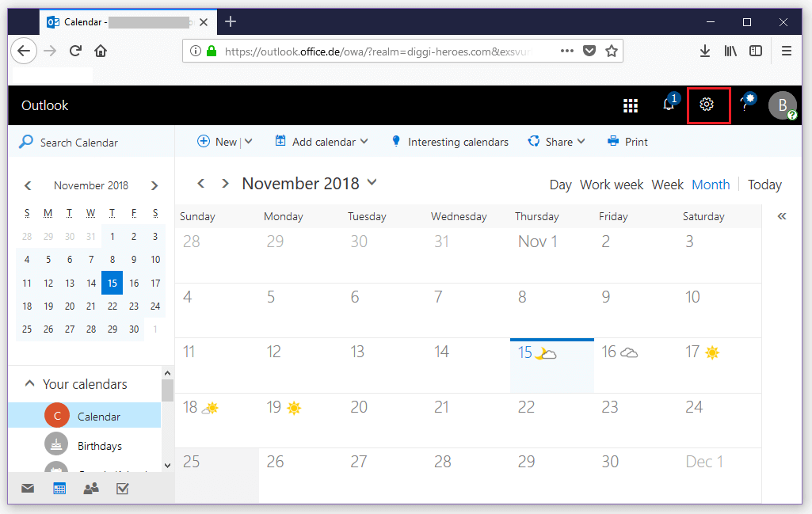812x514 pixels.
Task: Open the Office app launcher grid
Action: [x=631, y=105]
